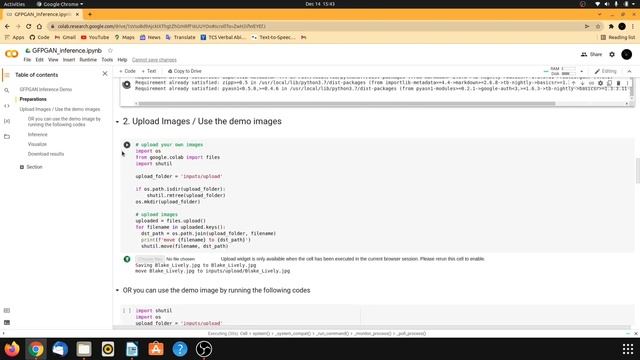Click the stop button on the installing output cell
The height and width of the screenshot is (360, 640).
click(x=127, y=84)
